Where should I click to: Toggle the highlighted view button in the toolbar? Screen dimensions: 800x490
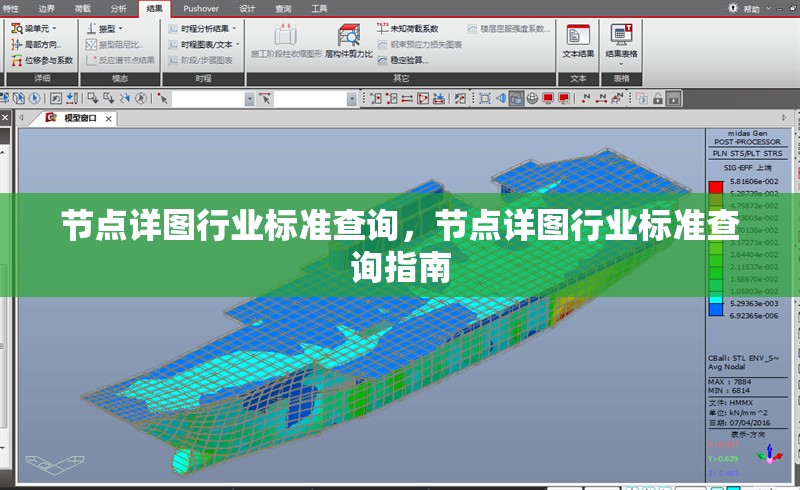click(516, 98)
